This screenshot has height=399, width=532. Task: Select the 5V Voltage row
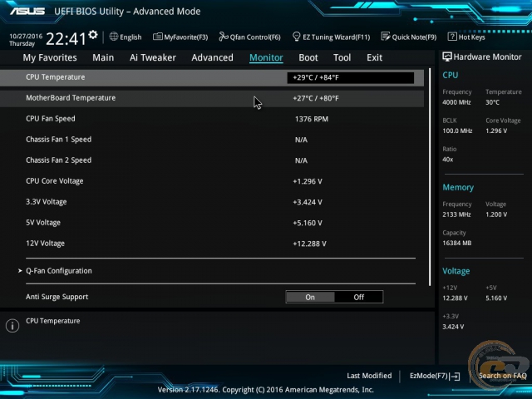pos(212,223)
